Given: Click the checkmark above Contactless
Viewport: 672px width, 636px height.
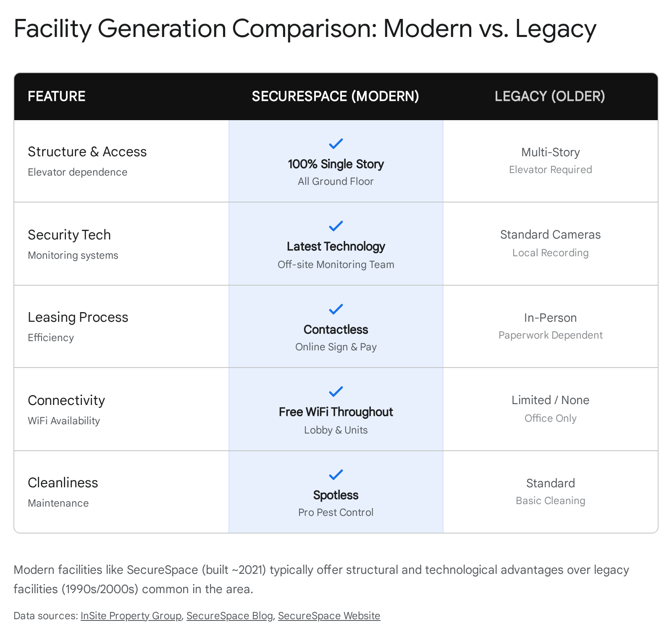Looking at the screenshot, I should coord(336,309).
